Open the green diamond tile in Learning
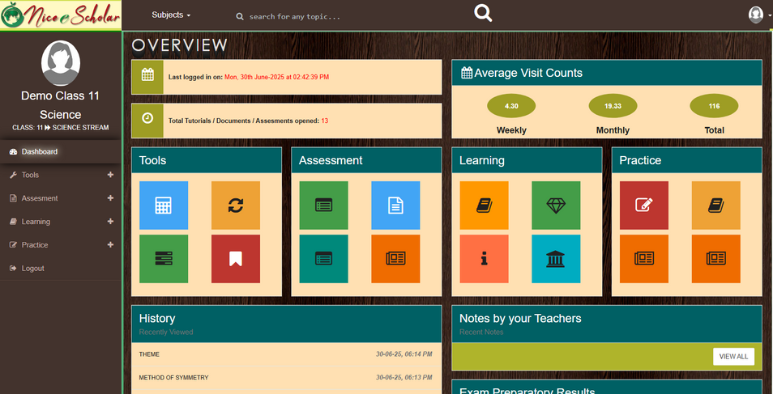The height and width of the screenshot is (394, 773). point(556,205)
